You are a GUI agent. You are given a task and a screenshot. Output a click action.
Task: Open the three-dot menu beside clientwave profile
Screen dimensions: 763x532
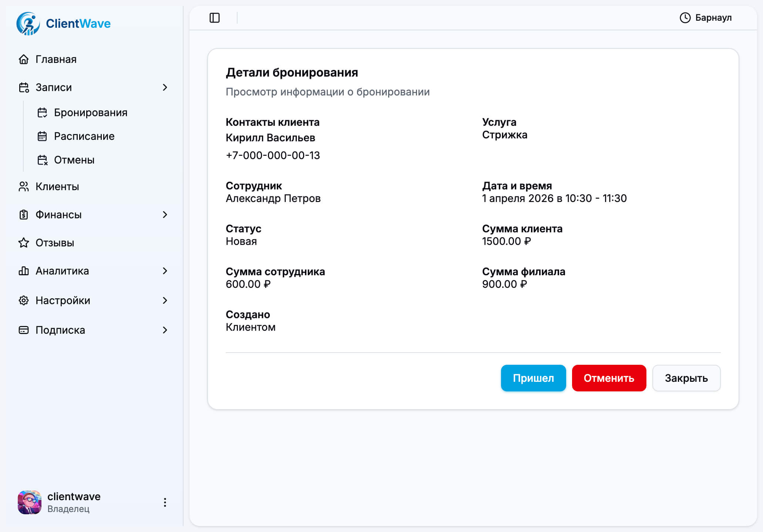click(x=165, y=502)
